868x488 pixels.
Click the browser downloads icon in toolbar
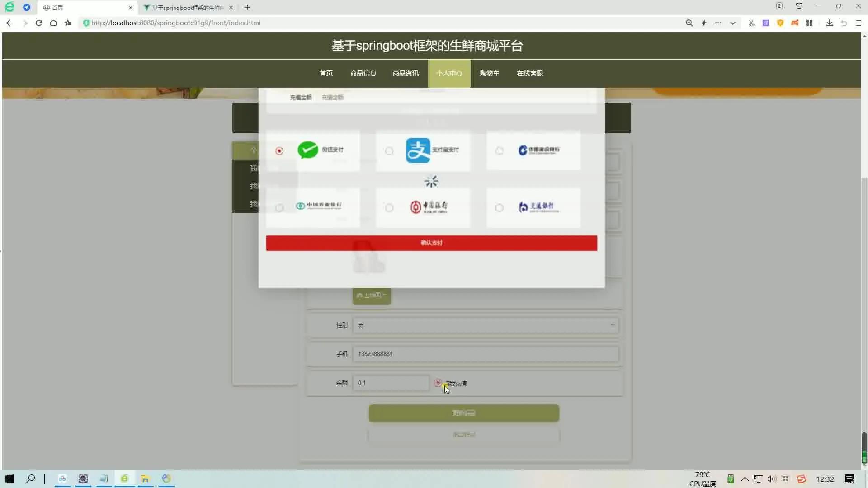(x=829, y=23)
